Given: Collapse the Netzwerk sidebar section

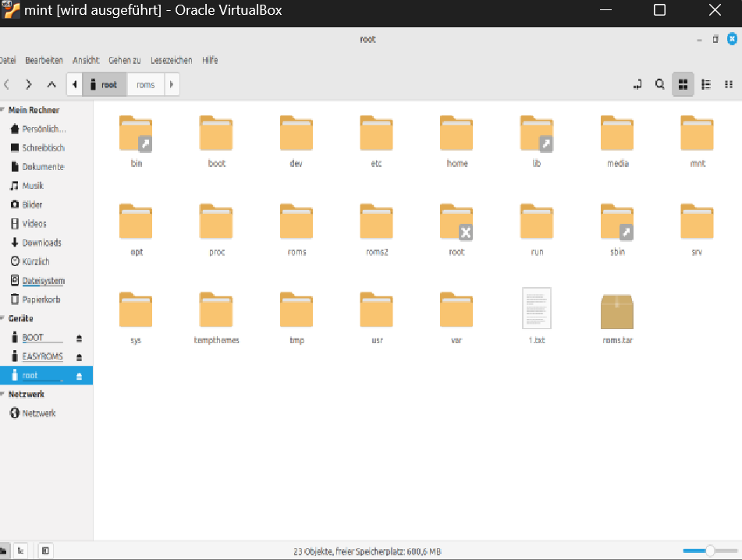Looking at the screenshot, I should point(3,394).
